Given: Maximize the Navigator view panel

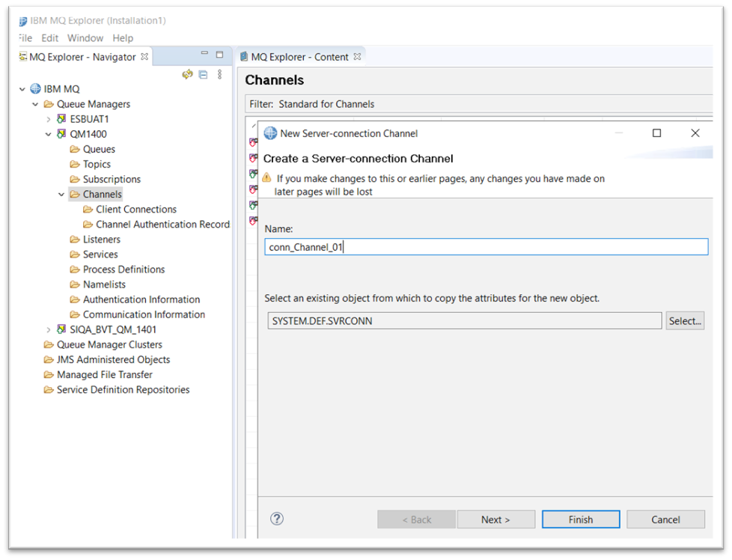Looking at the screenshot, I should tap(219, 54).
